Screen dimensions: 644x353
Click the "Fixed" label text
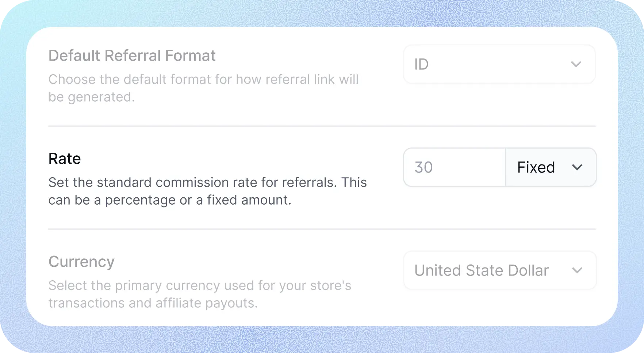pyautogui.click(x=536, y=168)
